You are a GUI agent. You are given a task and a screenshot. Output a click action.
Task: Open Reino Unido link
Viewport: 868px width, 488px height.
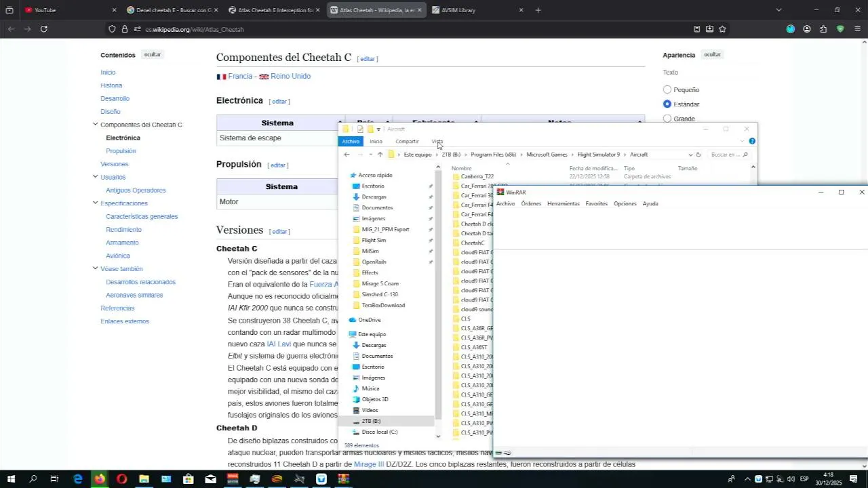pos(290,76)
